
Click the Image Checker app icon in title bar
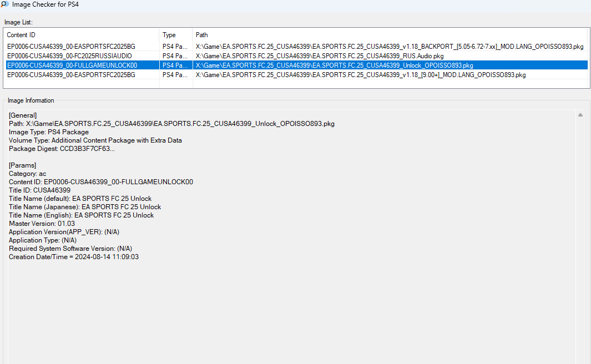point(5,4)
